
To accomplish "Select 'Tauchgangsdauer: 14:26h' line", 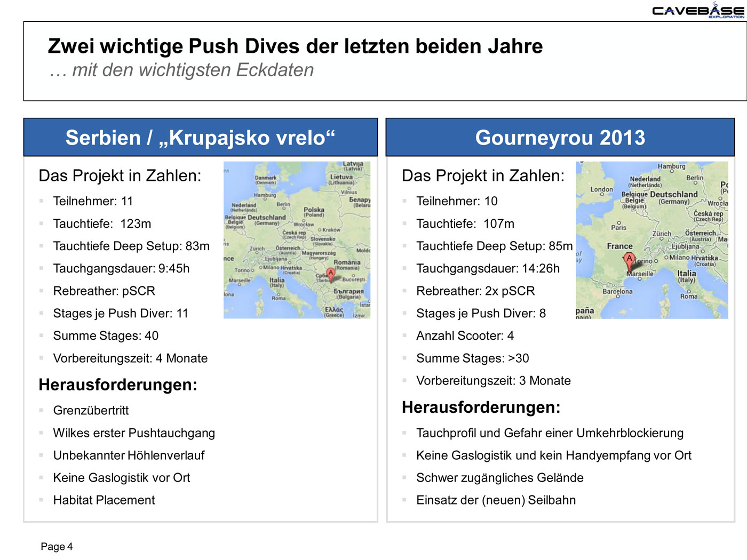I will point(488,268).
